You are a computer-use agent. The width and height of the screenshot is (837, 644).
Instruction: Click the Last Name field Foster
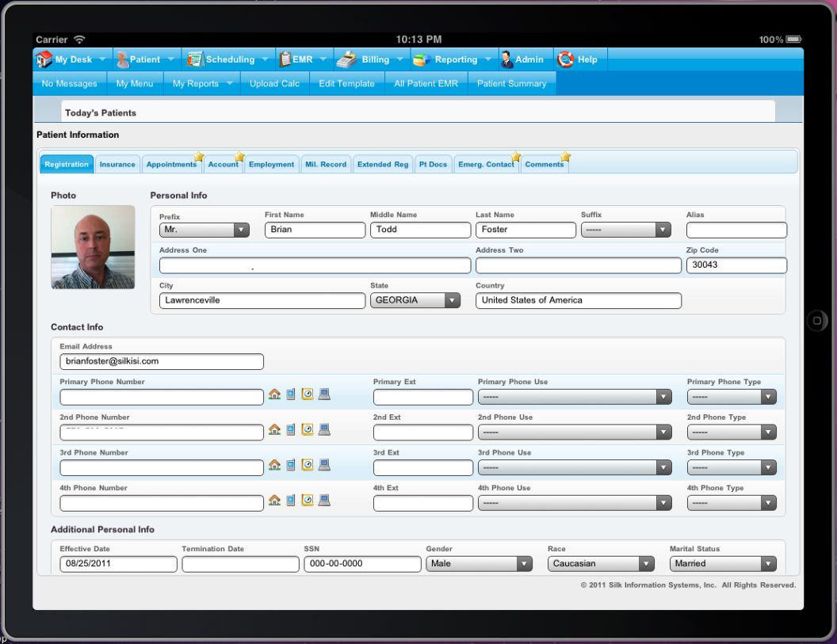click(526, 230)
